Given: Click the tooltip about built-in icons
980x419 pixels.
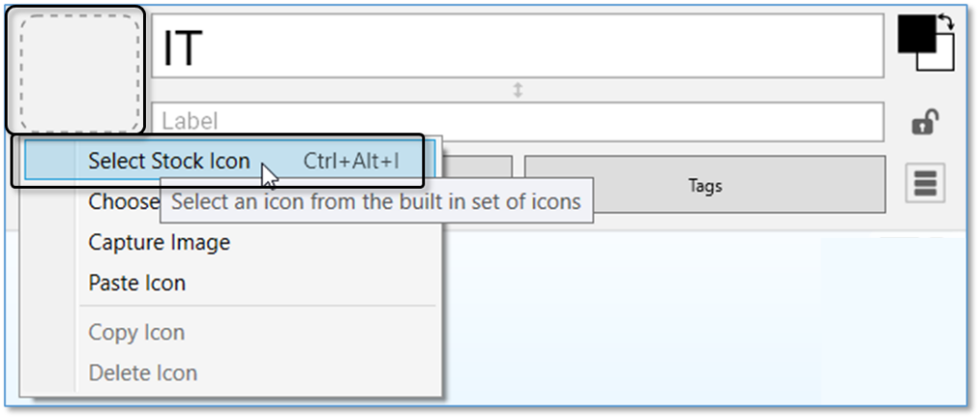Looking at the screenshot, I should point(376,201).
